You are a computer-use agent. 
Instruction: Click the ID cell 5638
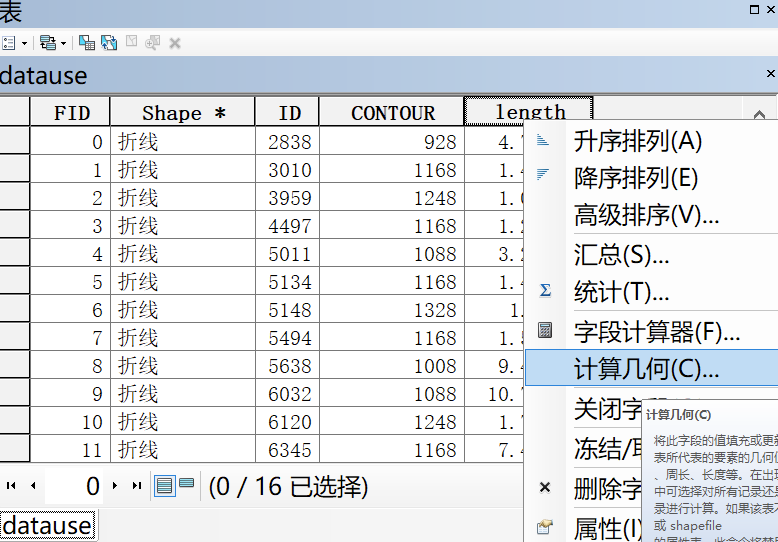tap(287, 365)
